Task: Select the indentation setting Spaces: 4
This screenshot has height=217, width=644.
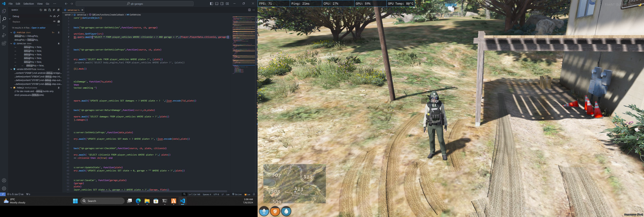Action: point(207,194)
